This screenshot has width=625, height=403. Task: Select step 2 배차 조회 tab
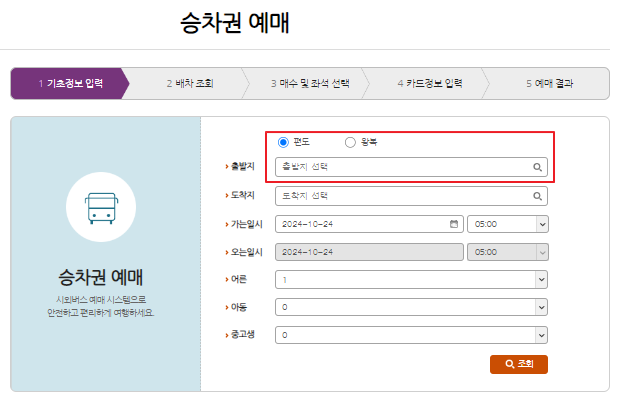(190, 83)
